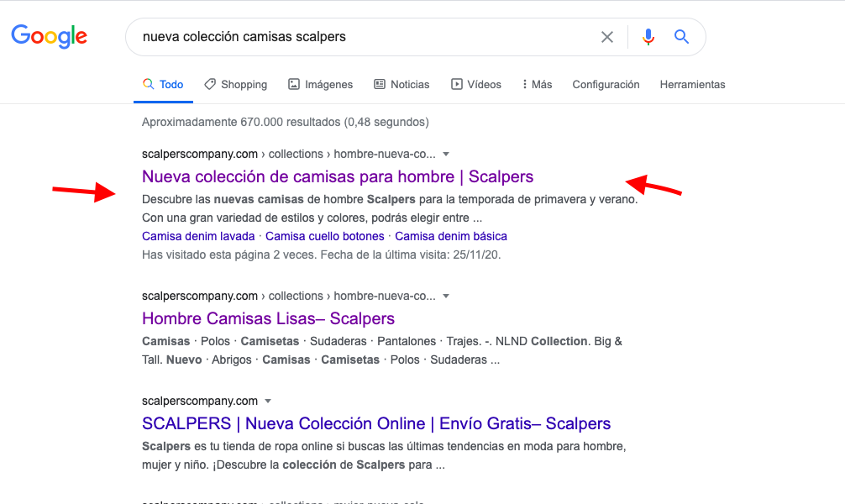Click the Google logo
The image size is (845, 504).
pyautogui.click(x=49, y=36)
